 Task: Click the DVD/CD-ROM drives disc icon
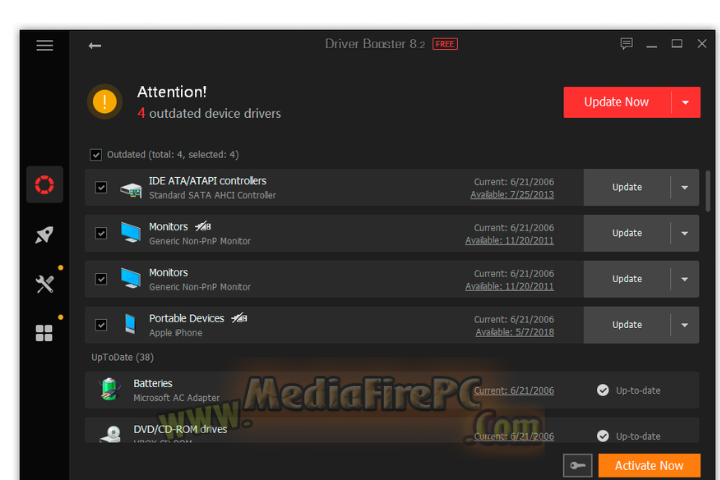[x=111, y=434]
